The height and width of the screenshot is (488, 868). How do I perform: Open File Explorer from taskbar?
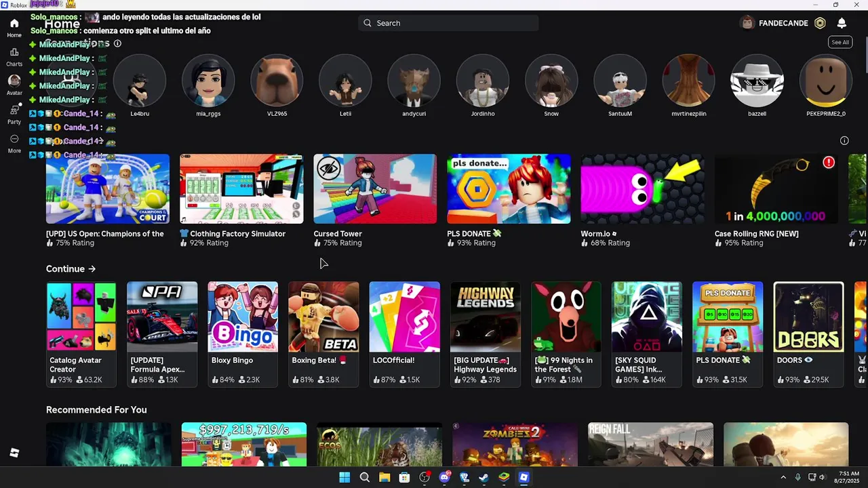tap(384, 477)
